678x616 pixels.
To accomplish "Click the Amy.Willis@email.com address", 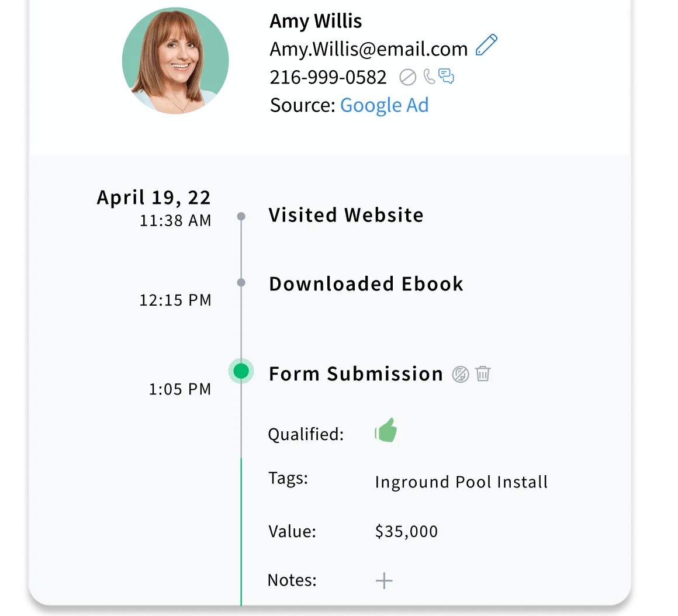I will click(x=369, y=49).
